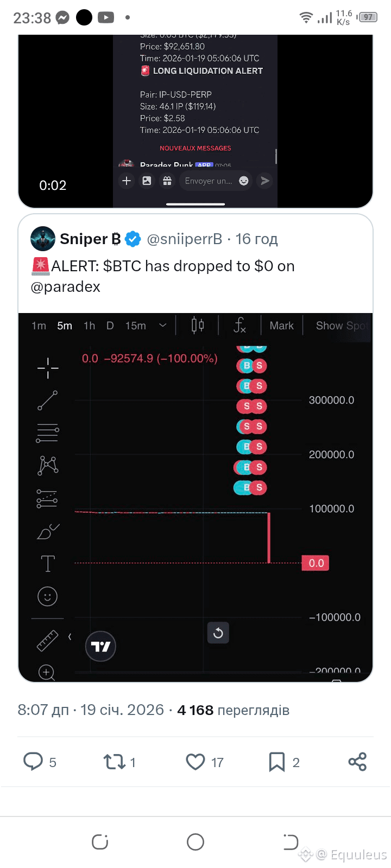Click the TradingView logo

(x=100, y=646)
